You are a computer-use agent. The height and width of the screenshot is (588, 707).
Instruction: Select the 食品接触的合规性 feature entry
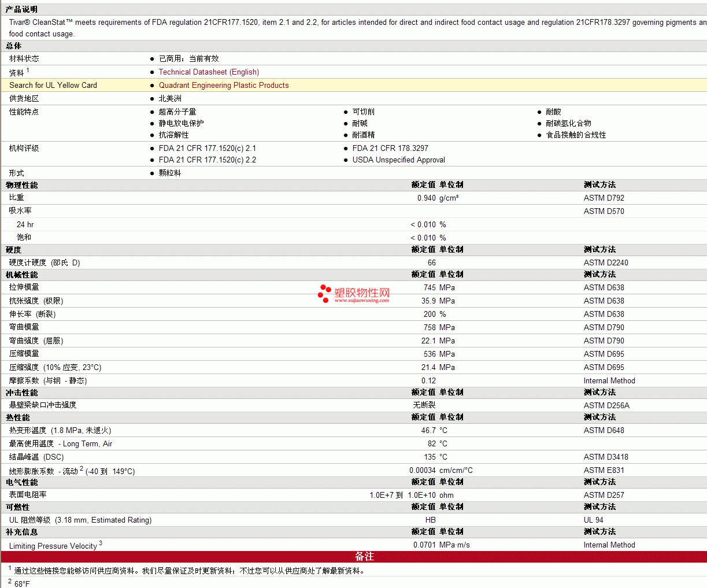click(576, 135)
